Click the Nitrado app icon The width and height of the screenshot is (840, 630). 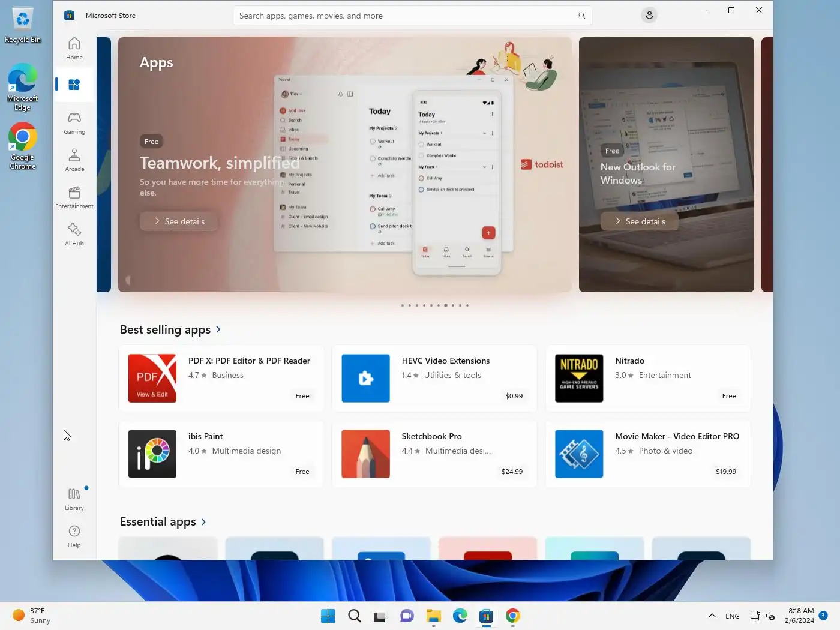[579, 378]
